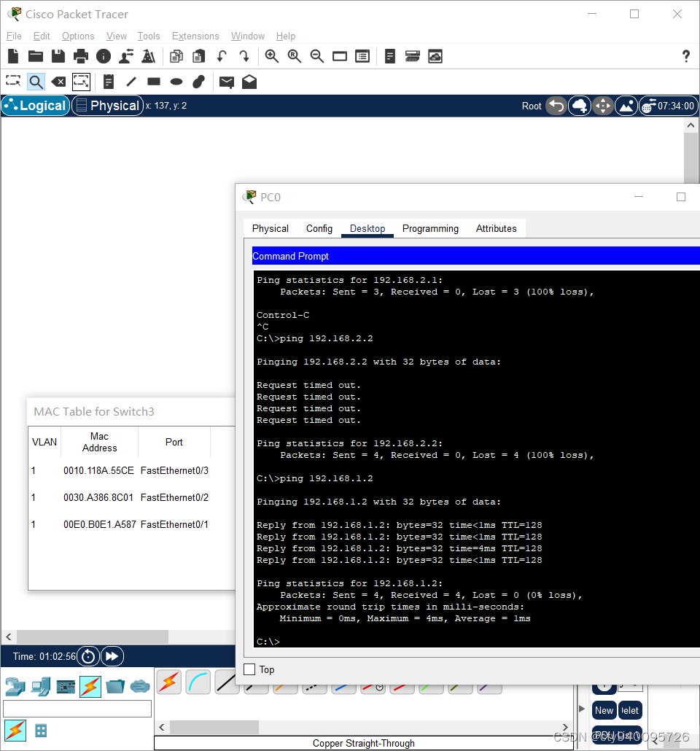Open the File menu
The image size is (700, 751).
coord(14,36)
